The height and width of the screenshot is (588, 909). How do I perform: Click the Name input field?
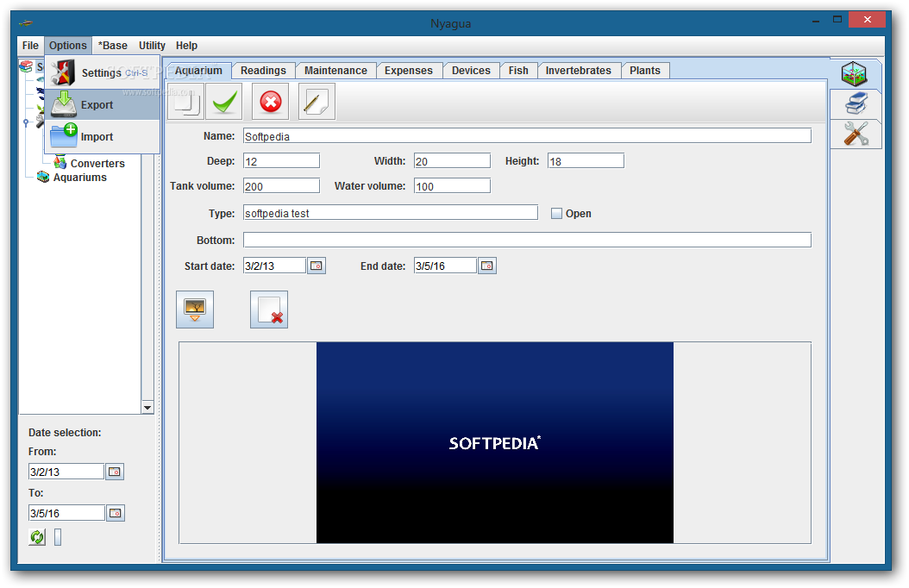click(527, 136)
